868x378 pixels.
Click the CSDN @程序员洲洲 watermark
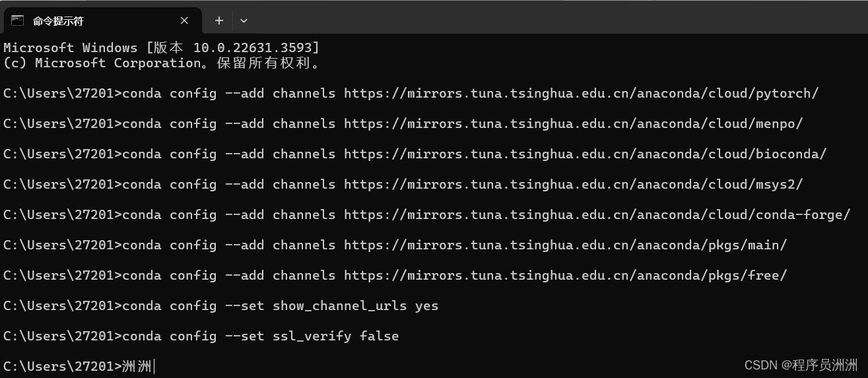pyautogui.click(x=801, y=365)
